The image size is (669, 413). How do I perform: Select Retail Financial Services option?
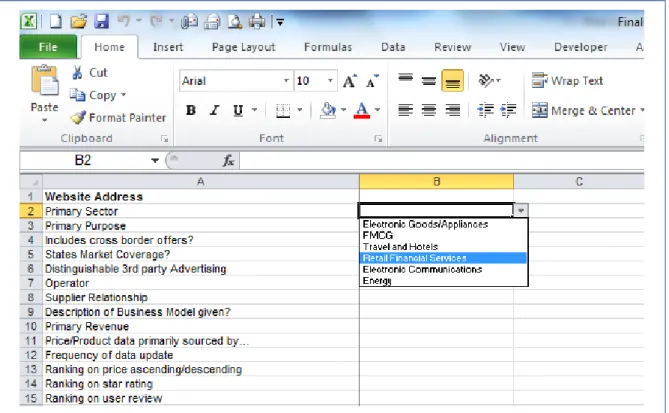(x=443, y=258)
